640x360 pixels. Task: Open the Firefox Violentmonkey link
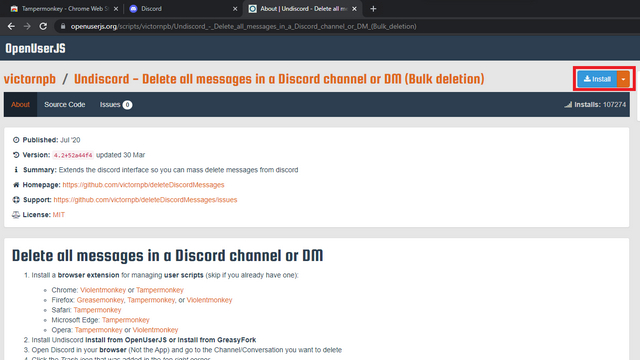(209, 300)
